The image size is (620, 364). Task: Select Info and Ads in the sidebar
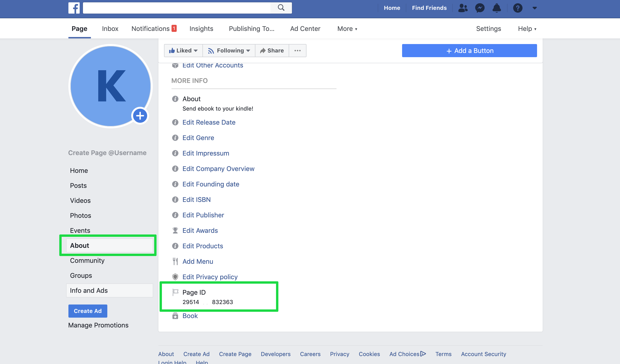pyautogui.click(x=109, y=290)
